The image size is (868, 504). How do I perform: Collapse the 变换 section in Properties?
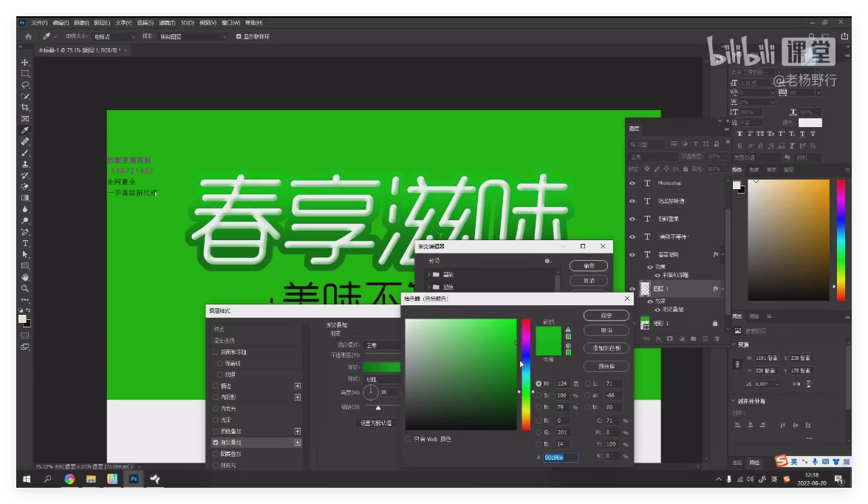pos(734,344)
